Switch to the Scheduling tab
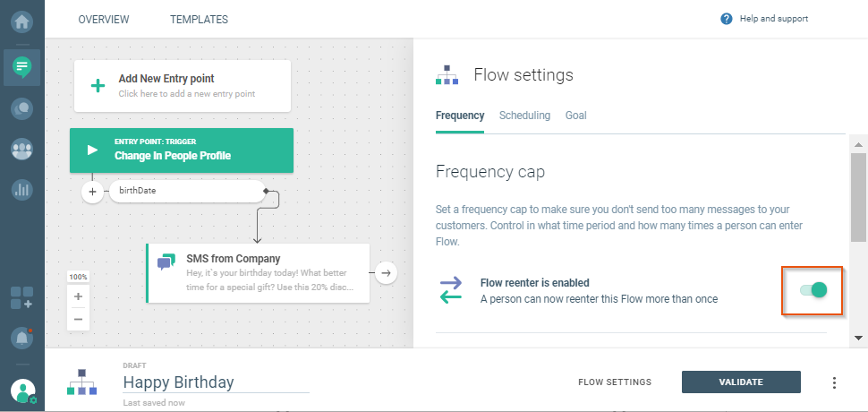Screen dimensions: 868x412 pyautogui.click(x=524, y=116)
